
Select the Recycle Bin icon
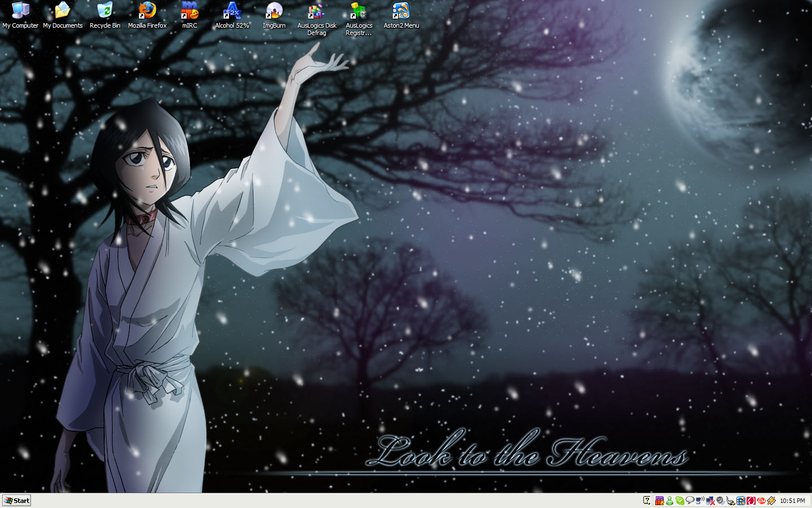click(105, 11)
